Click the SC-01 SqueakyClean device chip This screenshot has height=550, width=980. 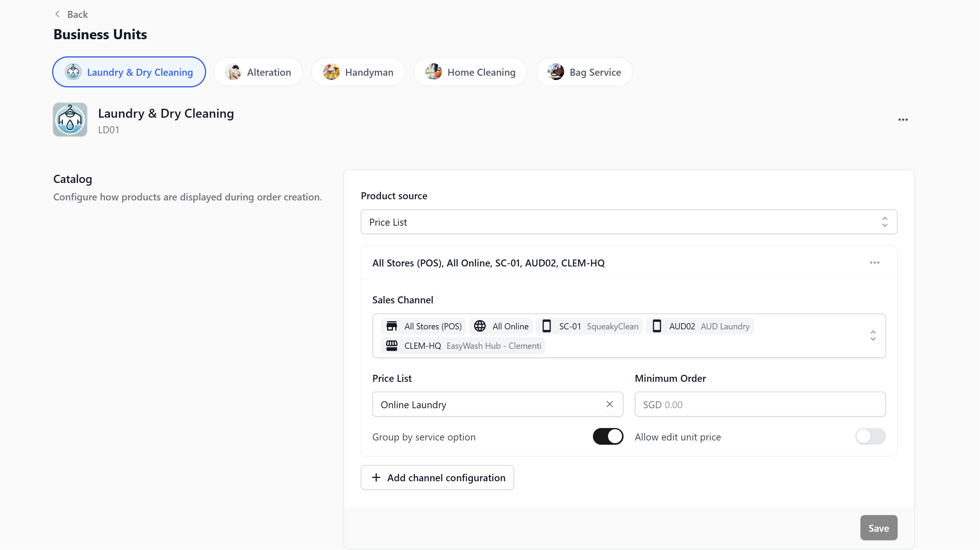(x=589, y=326)
